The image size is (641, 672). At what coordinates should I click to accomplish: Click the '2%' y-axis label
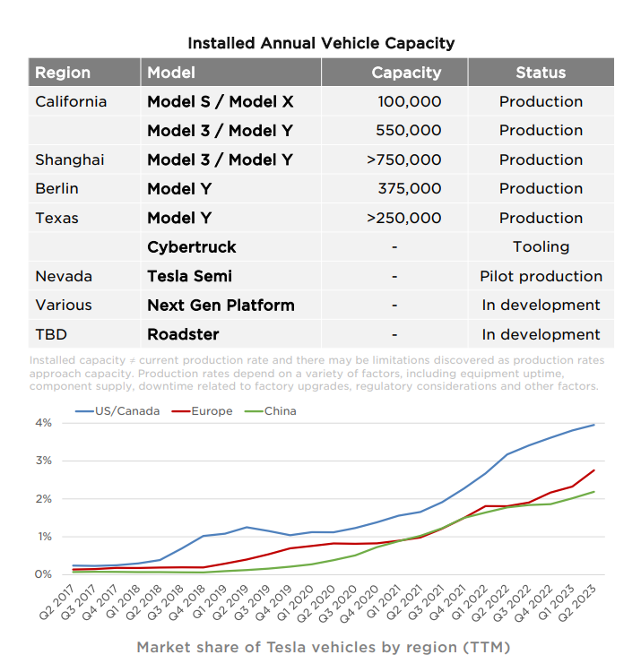(43, 499)
